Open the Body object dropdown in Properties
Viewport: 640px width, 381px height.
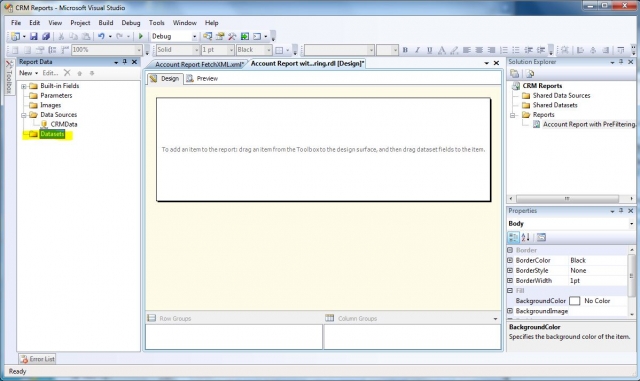[x=631, y=223]
